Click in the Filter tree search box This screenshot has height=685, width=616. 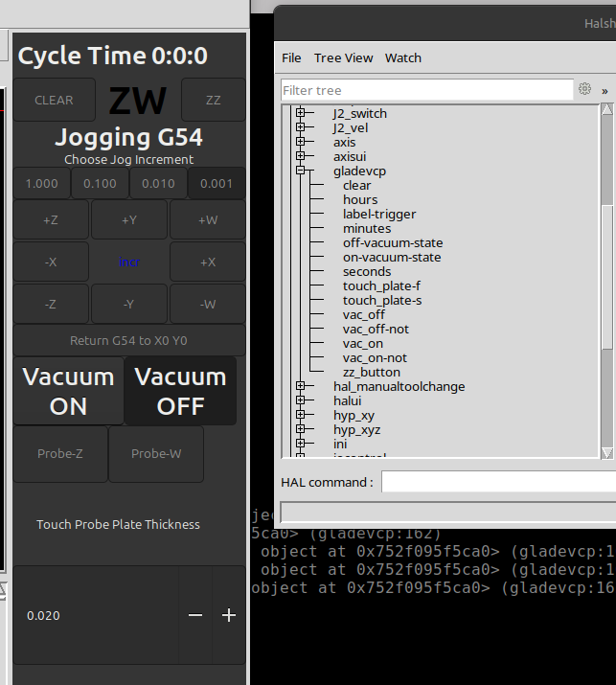[426, 90]
